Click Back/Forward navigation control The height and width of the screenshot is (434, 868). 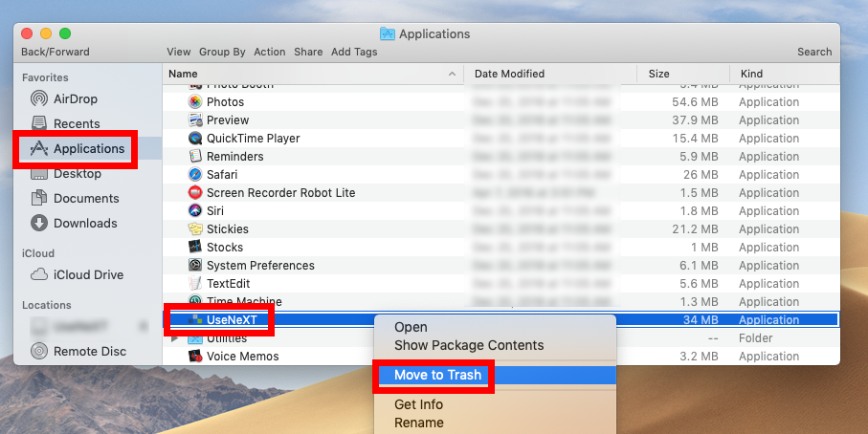56,52
